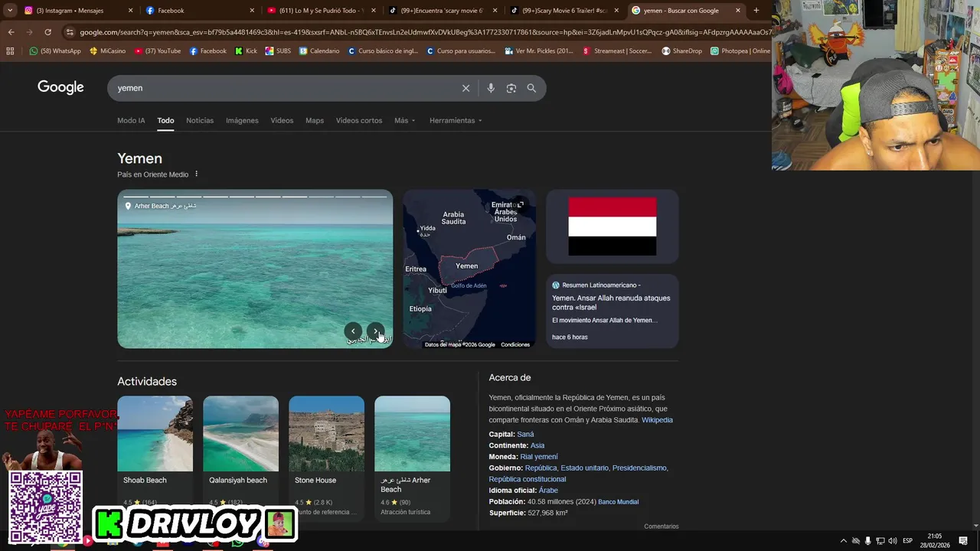Image resolution: width=980 pixels, height=551 pixels.
Task: Close the Instagram Mensajes browser tab
Action: 130,10
